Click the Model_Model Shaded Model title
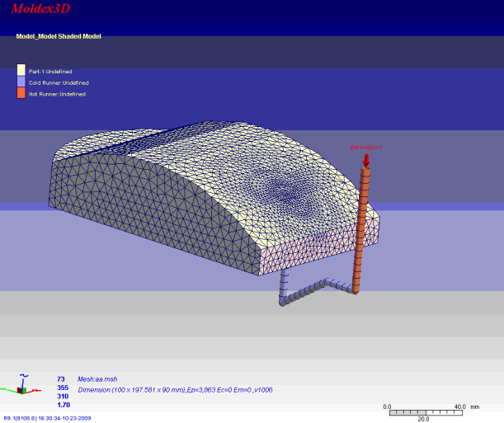The image size is (504, 423). click(59, 36)
